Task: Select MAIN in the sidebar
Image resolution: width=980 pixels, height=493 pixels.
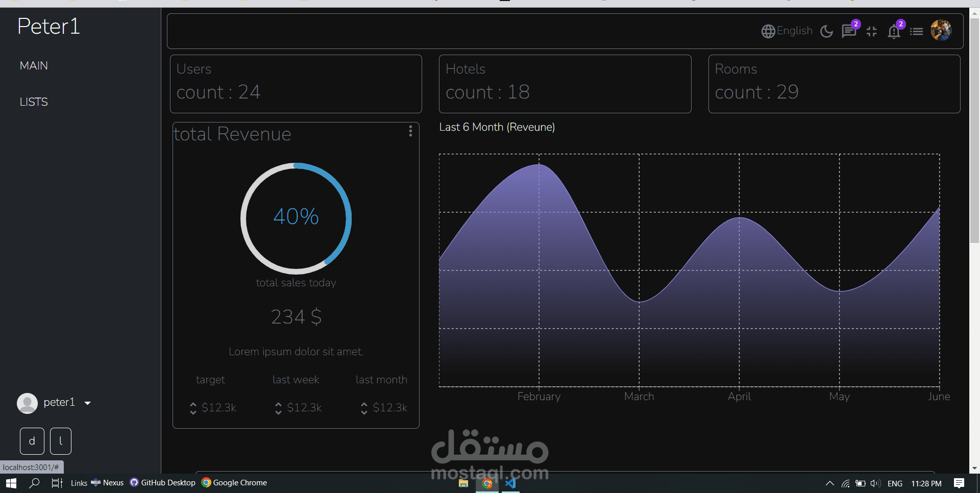Action: (x=34, y=65)
